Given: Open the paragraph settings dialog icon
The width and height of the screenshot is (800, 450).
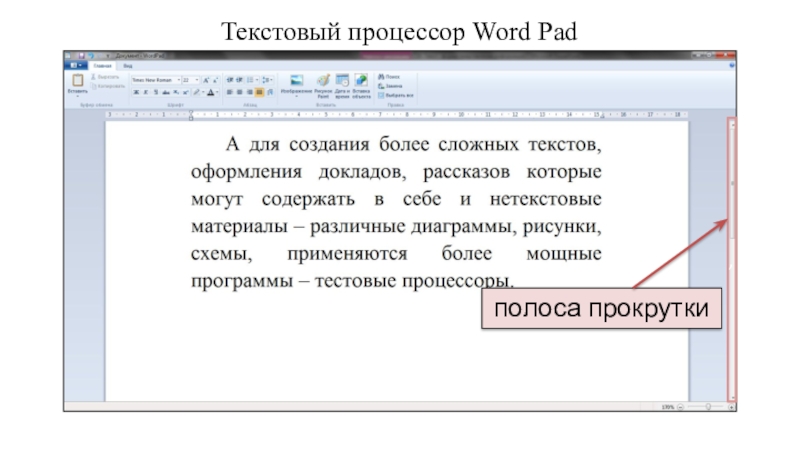Looking at the screenshot, I should point(270,92).
